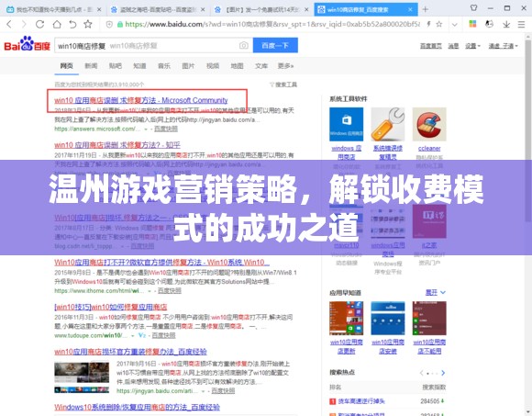
Task: Open the win10应用商店更新 thumbnail image
Action: (346, 318)
